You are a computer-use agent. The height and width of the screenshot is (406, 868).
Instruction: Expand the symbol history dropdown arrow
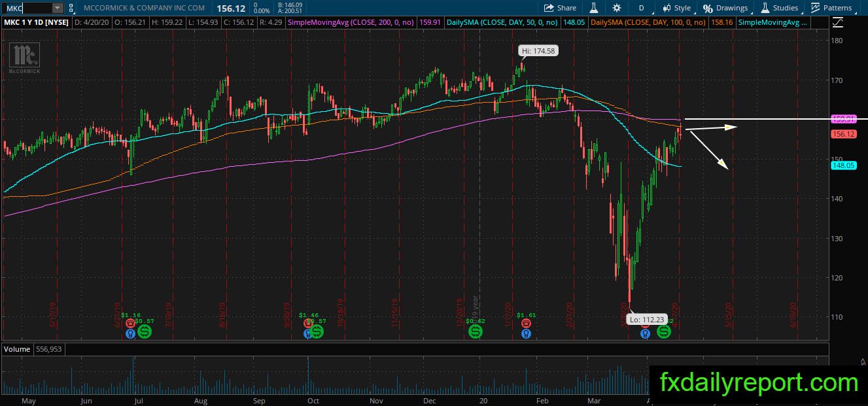57,8
